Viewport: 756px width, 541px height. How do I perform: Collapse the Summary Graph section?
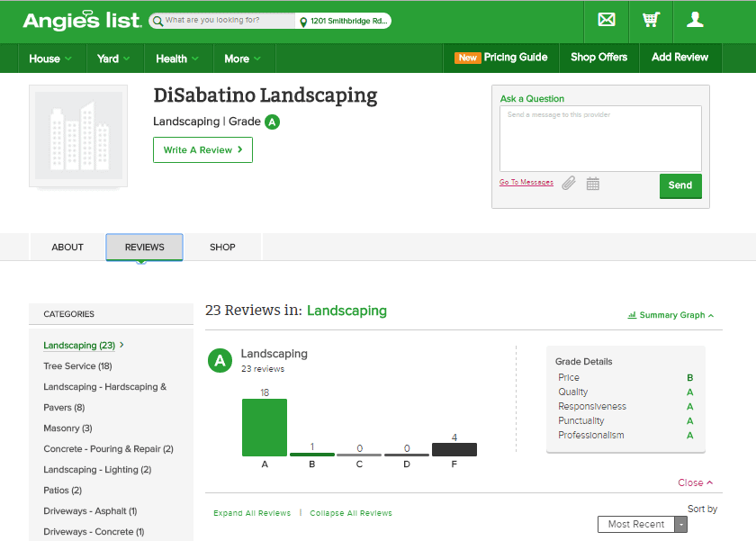(x=670, y=315)
